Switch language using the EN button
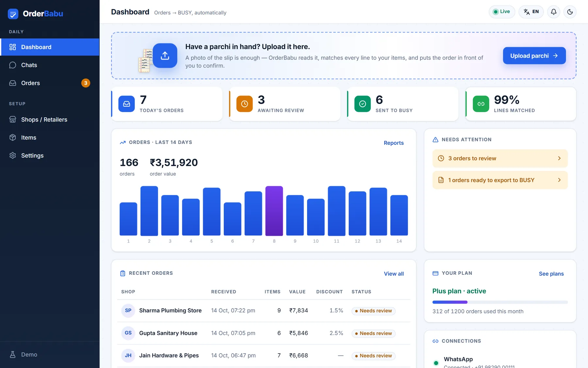 [531, 12]
